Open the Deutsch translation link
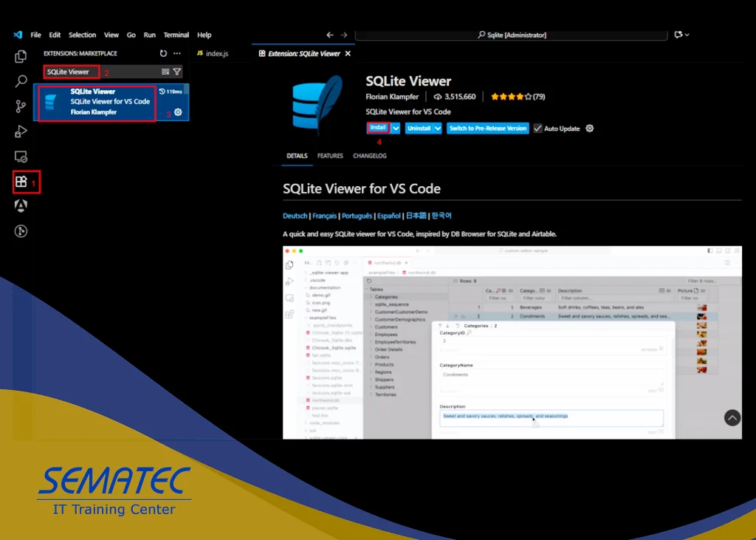This screenshot has height=540, width=756. coord(295,216)
